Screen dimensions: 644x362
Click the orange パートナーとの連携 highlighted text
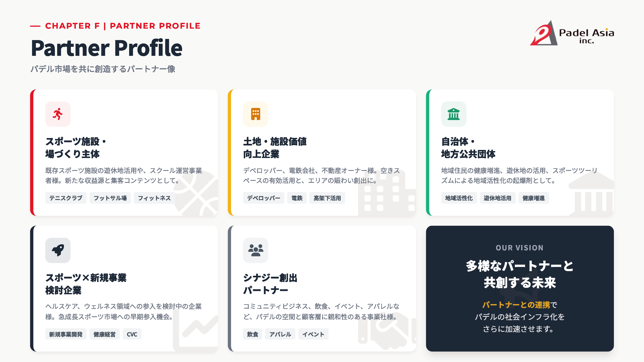[x=516, y=305]
